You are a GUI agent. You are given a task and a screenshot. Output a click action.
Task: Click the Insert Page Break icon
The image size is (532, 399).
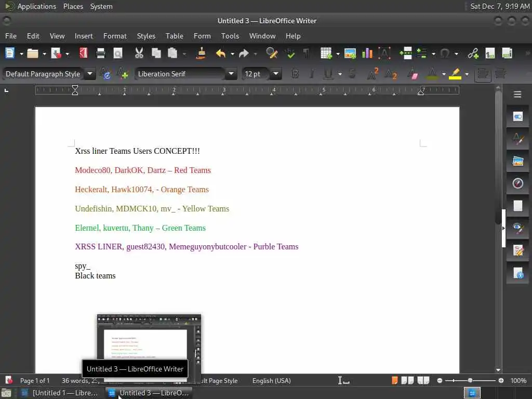pos(405,54)
